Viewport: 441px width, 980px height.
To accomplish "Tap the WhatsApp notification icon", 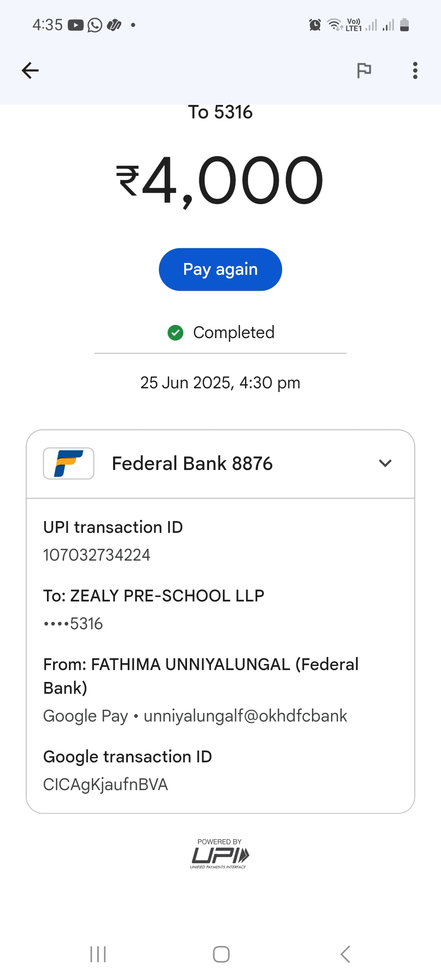I will click(95, 25).
